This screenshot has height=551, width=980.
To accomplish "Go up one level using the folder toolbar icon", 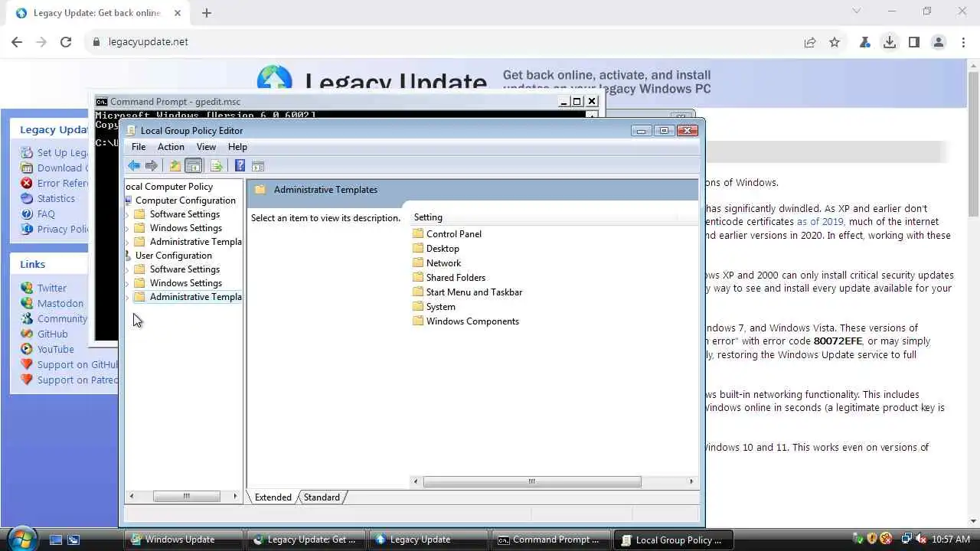I will [175, 166].
